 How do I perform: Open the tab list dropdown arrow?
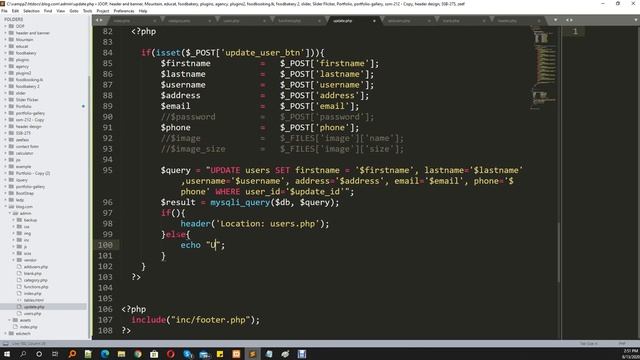pos(555,20)
